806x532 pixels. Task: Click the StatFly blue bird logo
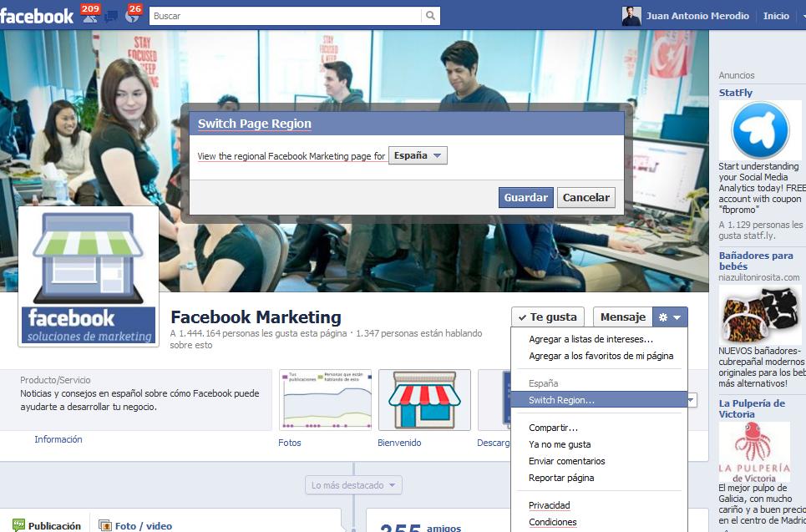pyautogui.click(x=760, y=130)
